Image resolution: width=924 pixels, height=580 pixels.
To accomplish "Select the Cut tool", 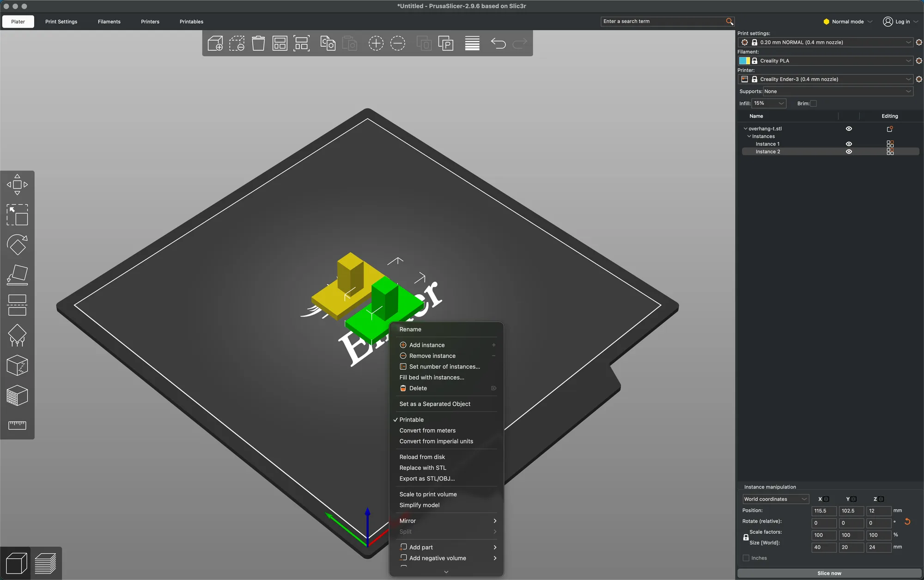I will (17, 305).
